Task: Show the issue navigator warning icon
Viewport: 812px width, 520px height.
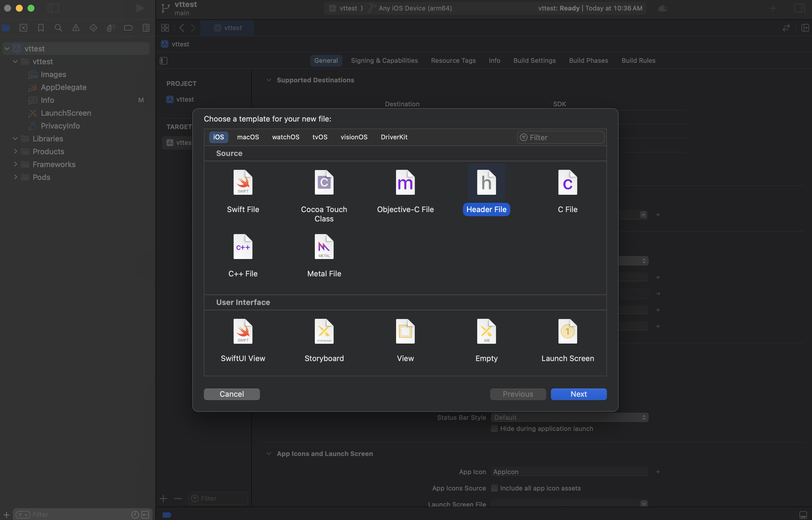Action: [76, 28]
